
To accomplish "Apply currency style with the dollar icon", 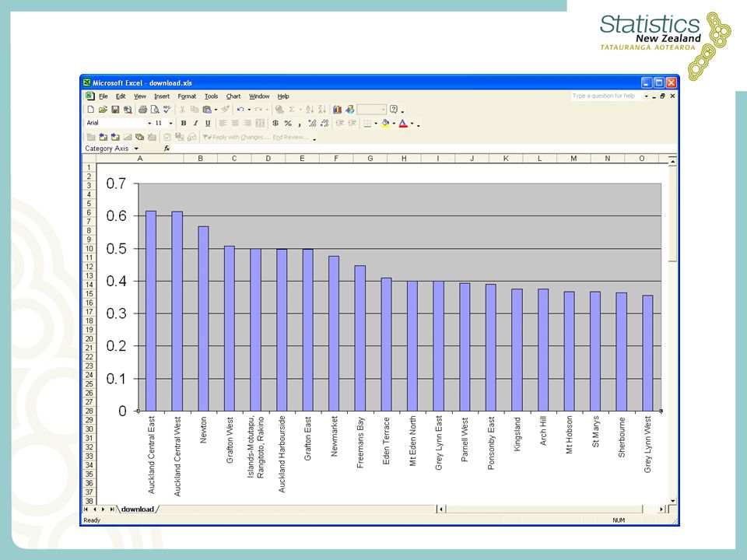I will pos(275,124).
